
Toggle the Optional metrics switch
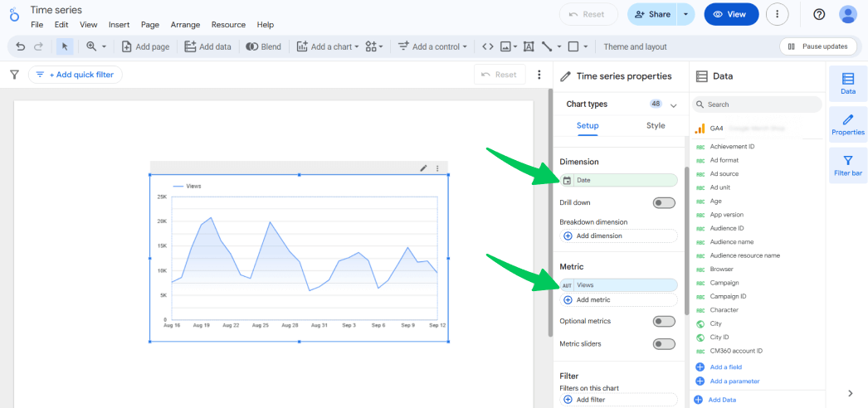[x=664, y=321]
